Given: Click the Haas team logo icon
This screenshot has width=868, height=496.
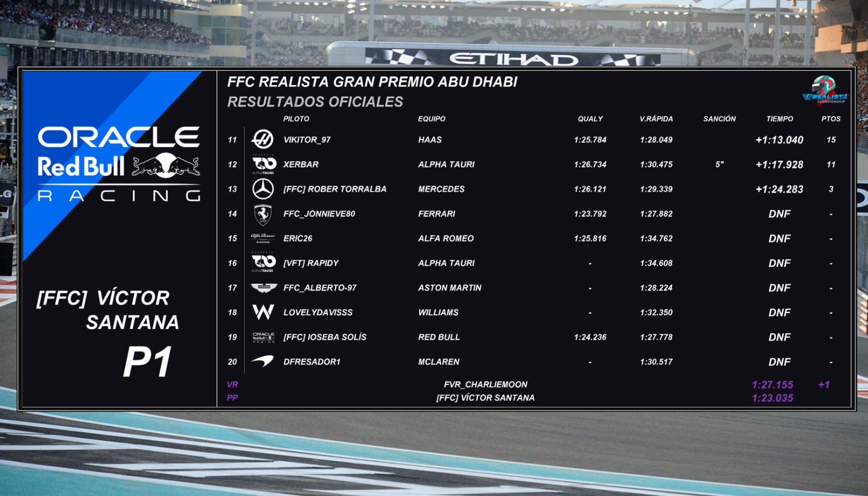Looking at the screenshot, I should (x=263, y=139).
